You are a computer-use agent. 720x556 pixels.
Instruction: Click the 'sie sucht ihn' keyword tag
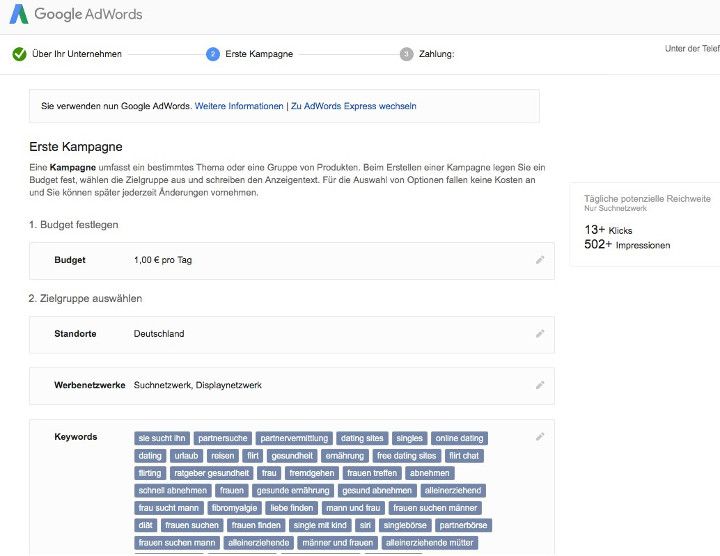pyautogui.click(x=162, y=438)
